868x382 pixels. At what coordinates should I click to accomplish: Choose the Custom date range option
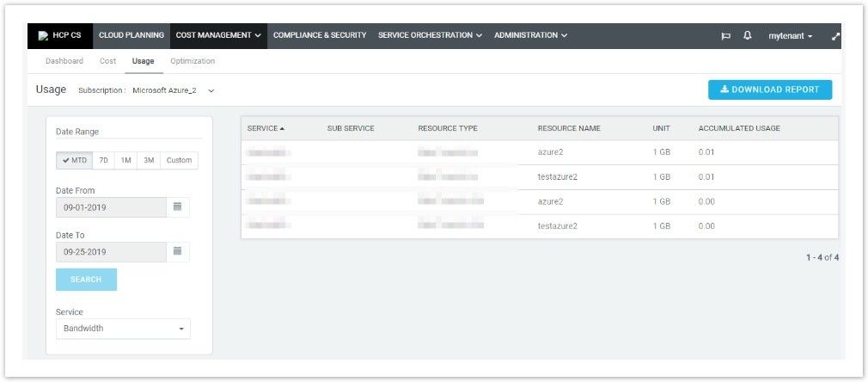[x=179, y=161]
